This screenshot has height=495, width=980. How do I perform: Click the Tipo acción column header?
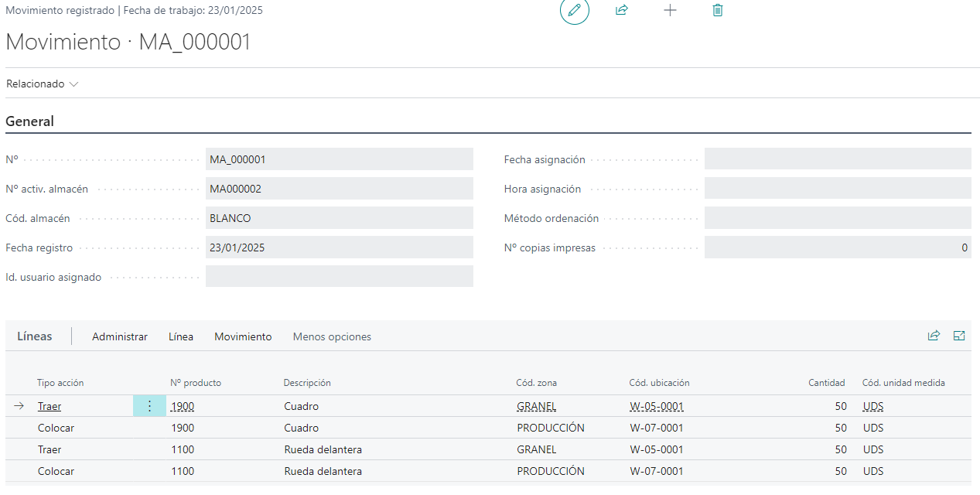coord(60,383)
